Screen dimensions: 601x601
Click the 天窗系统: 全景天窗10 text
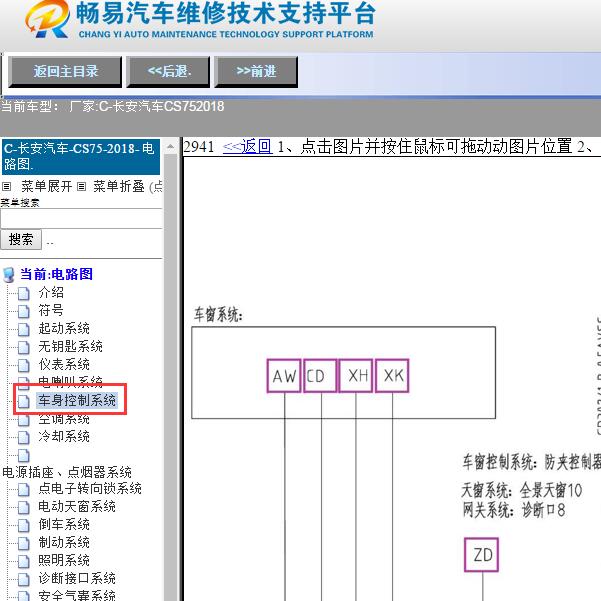pos(522,490)
